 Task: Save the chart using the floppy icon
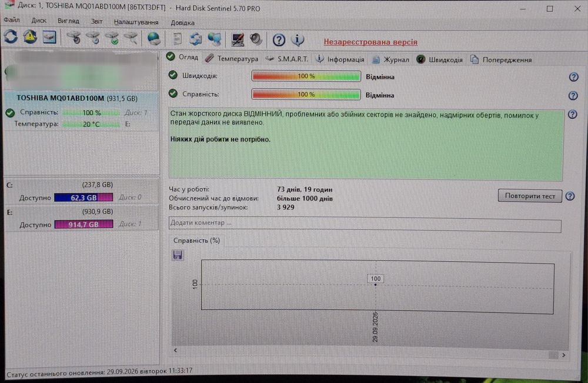[178, 255]
